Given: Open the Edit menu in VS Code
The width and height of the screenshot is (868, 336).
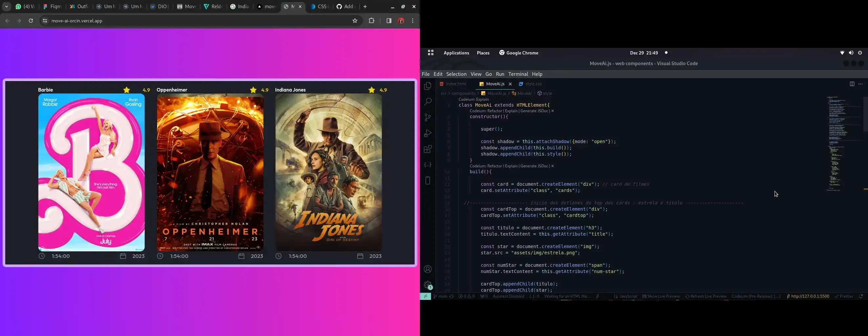Looking at the screenshot, I should [x=438, y=74].
